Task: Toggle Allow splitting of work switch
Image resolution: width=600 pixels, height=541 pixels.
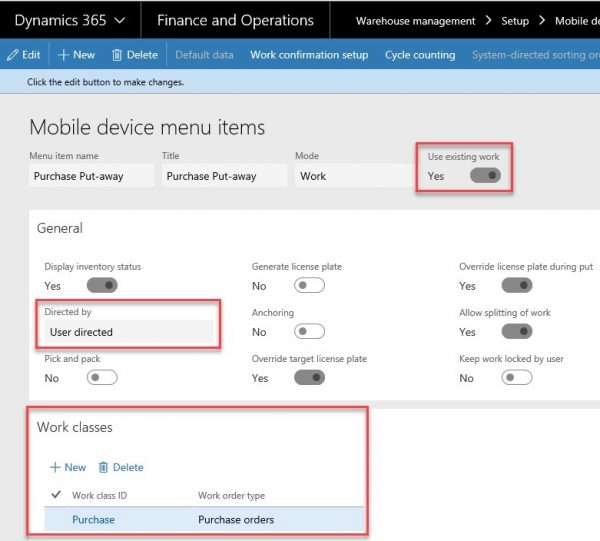Action: click(x=517, y=331)
